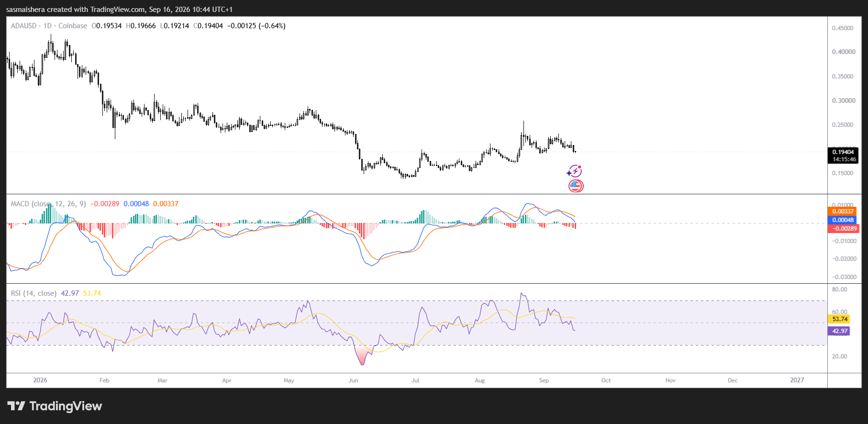Click the −0.02000 label on MACD axis
Image resolution: width=868 pixels, height=424 pixels.
pyautogui.click(x=844, y=259)
